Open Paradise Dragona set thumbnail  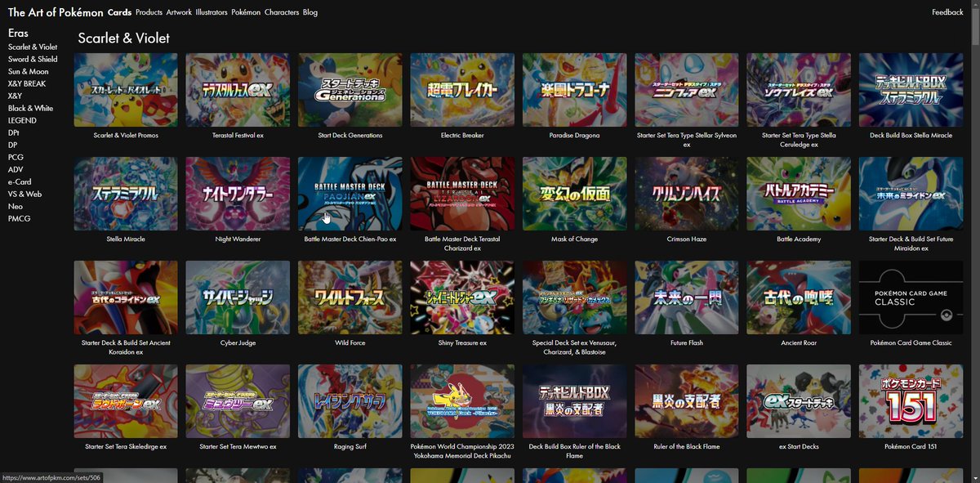575,90
